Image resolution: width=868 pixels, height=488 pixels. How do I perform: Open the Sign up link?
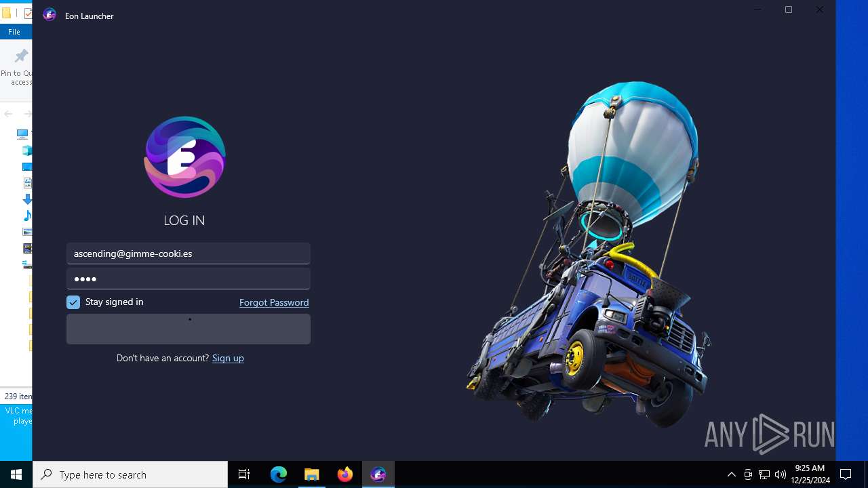point(228,358)
